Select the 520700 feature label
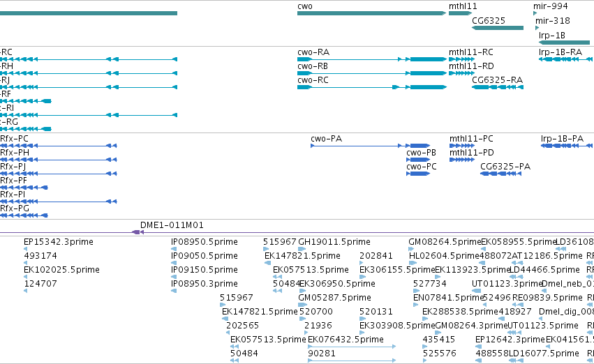The height and width of the screenshot is (364, 594). (316, 312)
